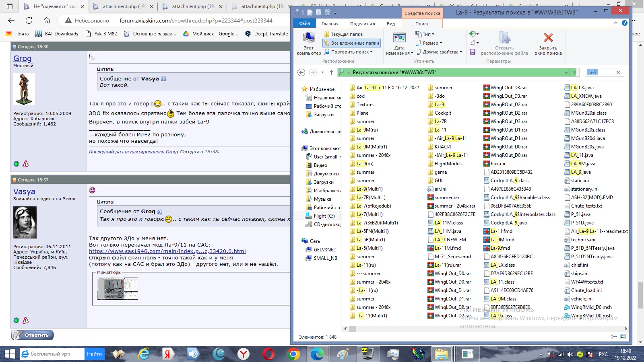Select the 'ASH-82(MOD).EMD' file

(x=588, y=197)
